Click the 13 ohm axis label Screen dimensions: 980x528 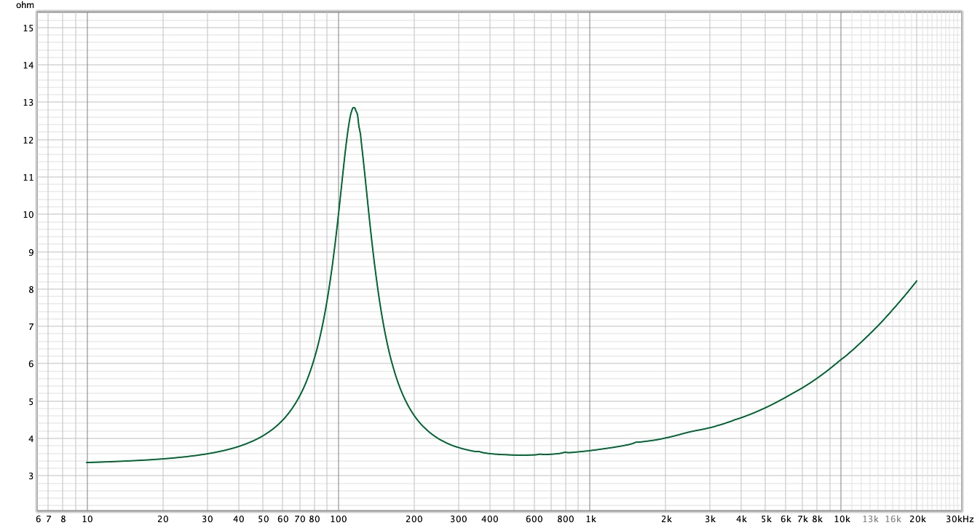(x=28, y=103)
